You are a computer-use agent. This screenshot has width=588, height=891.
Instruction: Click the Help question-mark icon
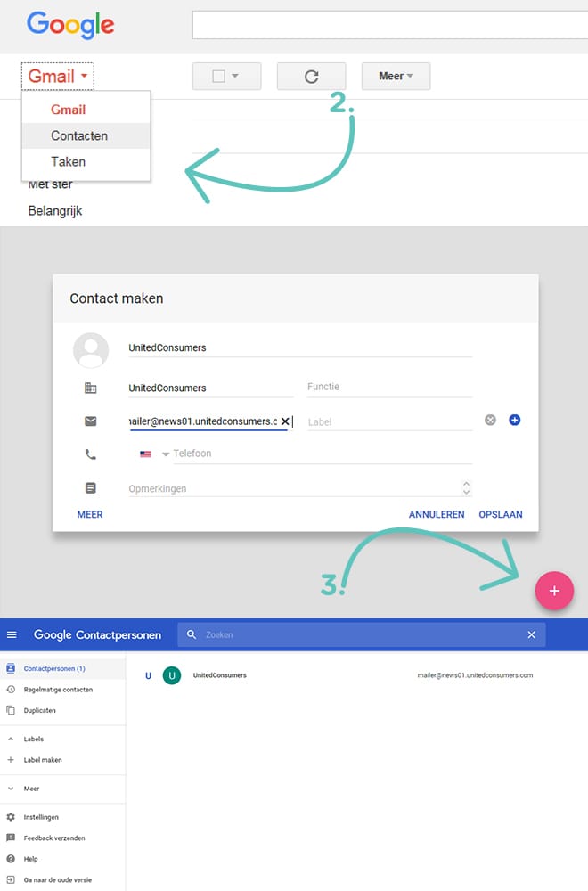pyautogui.click(x=11, y=859)
